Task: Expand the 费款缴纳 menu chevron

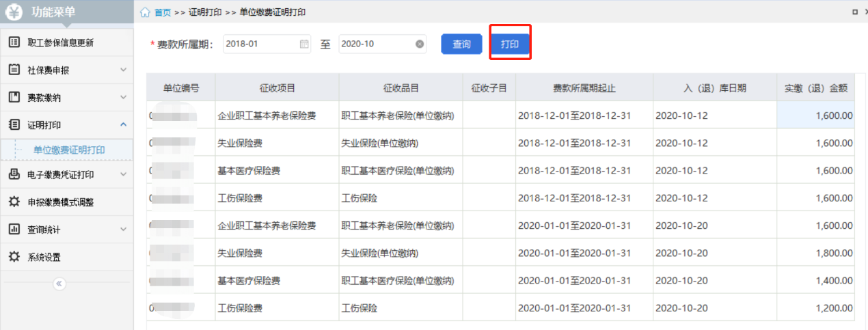Action: 123,98
